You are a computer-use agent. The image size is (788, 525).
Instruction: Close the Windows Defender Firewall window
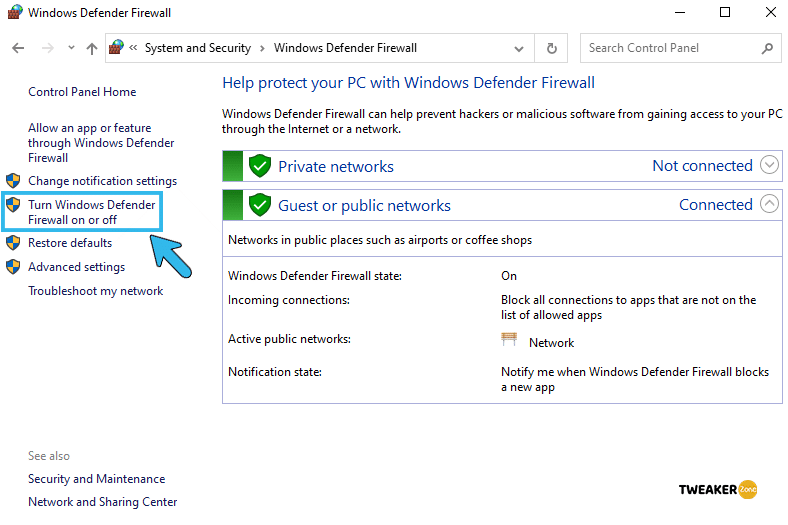pos(770,12)
